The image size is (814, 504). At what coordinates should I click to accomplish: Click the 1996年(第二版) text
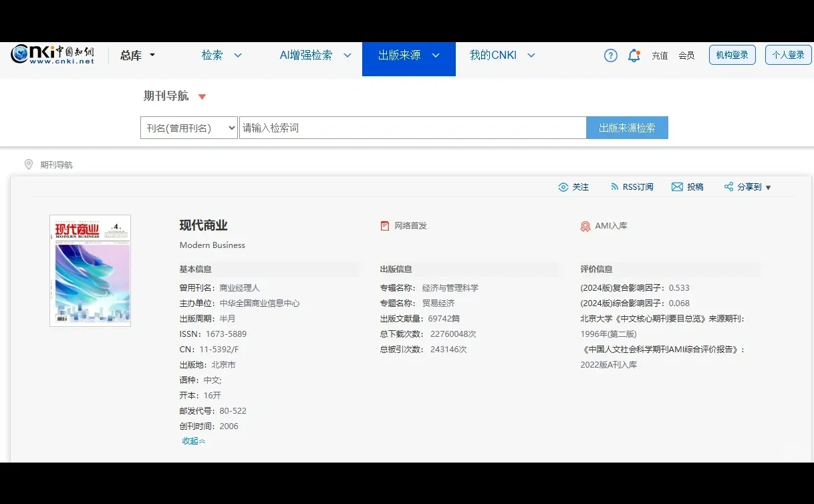[x=608, y=334]
